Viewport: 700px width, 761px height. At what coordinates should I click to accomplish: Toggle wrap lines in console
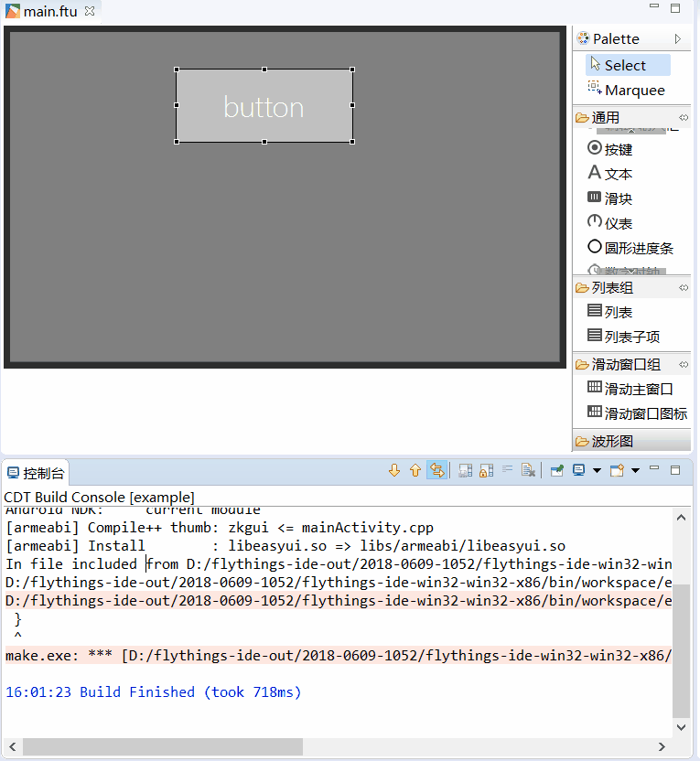507,469
